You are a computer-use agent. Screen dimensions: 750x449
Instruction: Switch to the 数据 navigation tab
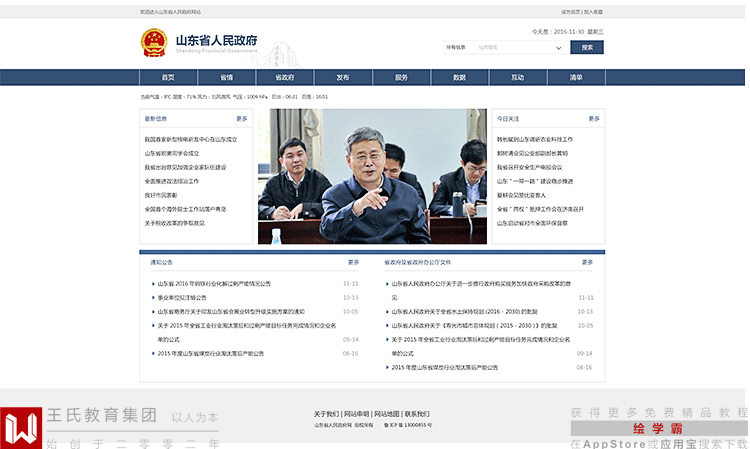click(460, 77)
